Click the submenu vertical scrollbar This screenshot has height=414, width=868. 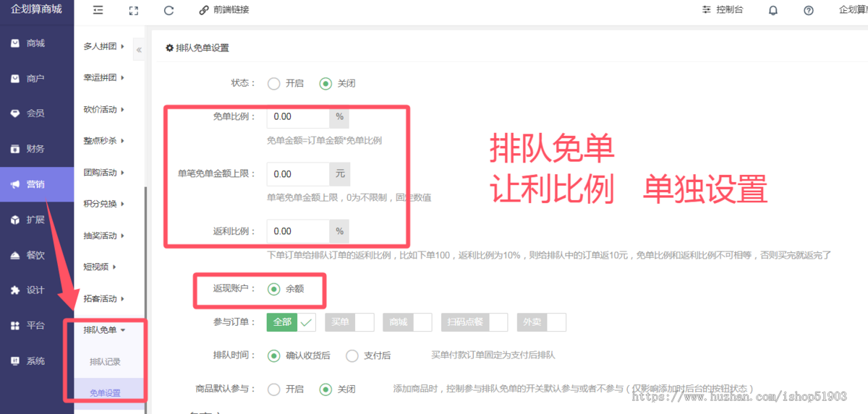[x=145, y=300]
